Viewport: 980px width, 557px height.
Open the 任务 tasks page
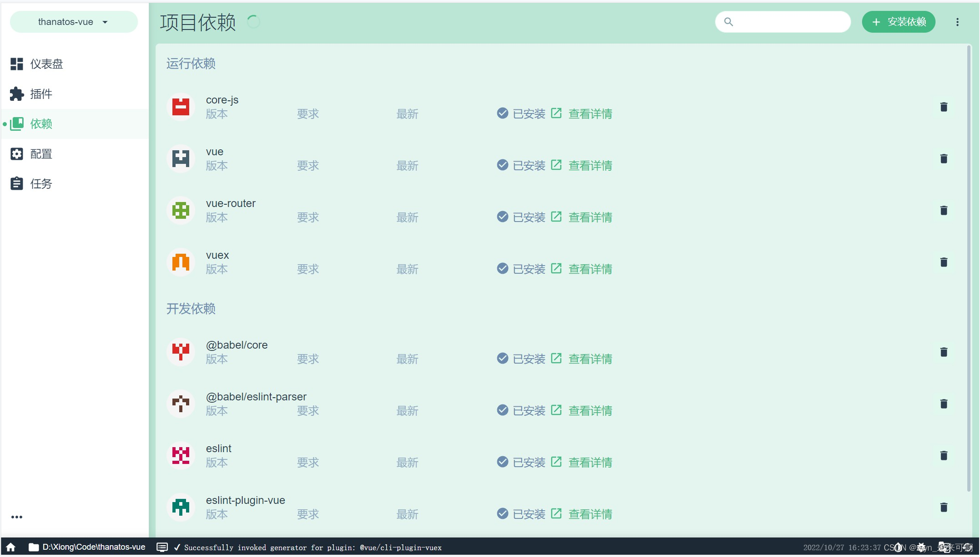(x=74, y=184)
